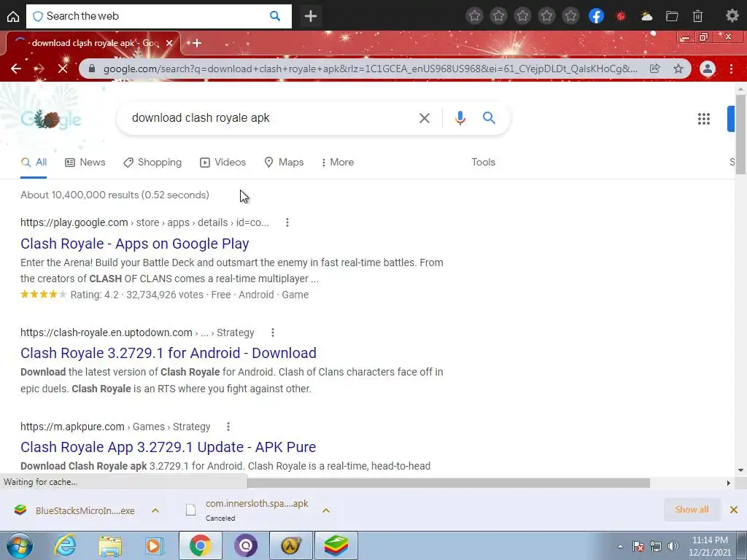Show hidden system tray icons
Screen dimensions: 747x560
tap(620, 546)
